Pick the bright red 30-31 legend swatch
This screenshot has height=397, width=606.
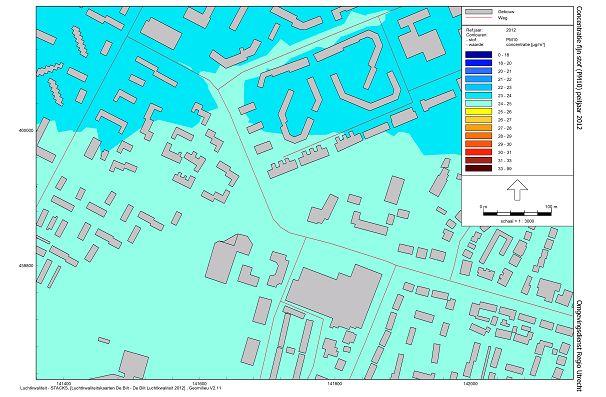pyautogui.click(x=479, y=152)
